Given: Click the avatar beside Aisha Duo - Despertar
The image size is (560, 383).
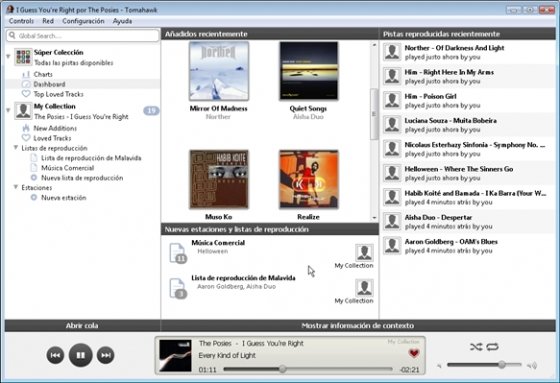Looking at the screenshot, I should [x=392, y=222].
